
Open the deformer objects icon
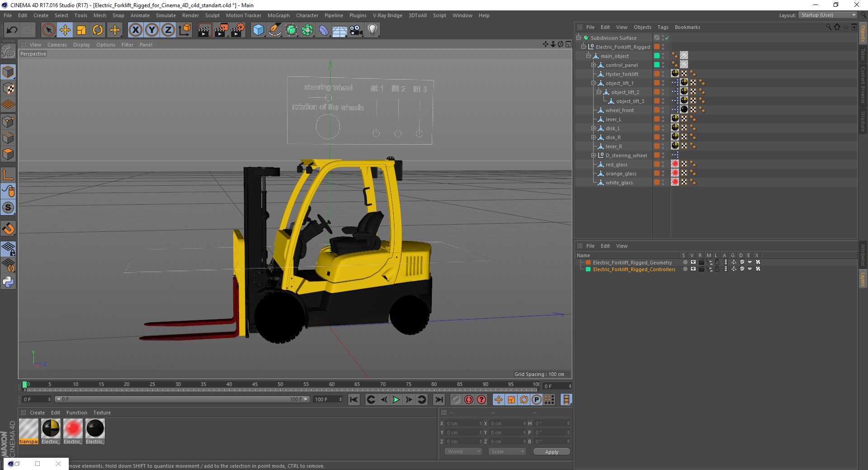[x=324, y=30]
